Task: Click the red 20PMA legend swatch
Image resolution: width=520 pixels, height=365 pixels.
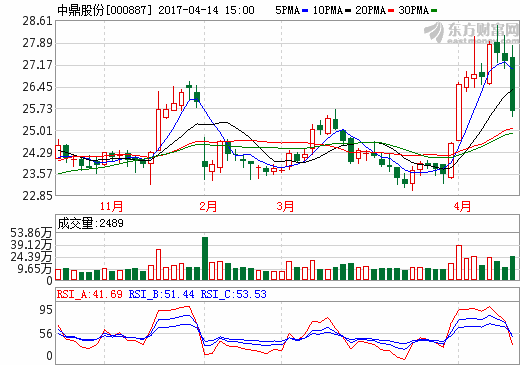Action: point(391,11)
